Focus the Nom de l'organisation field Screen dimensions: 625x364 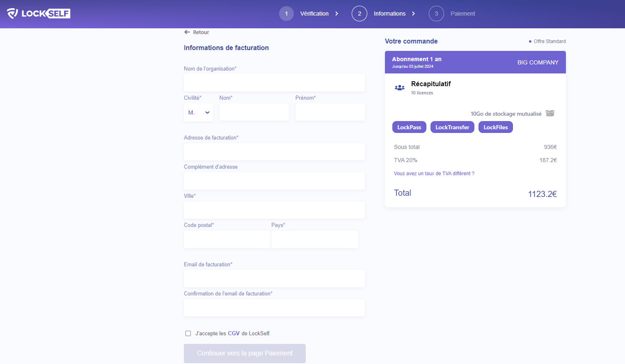tap(274, 83)
